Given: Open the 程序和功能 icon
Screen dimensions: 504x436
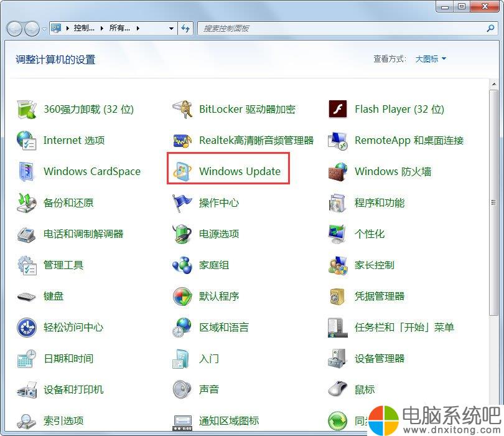Looking at the screenshot, I should tap(338, 202).
